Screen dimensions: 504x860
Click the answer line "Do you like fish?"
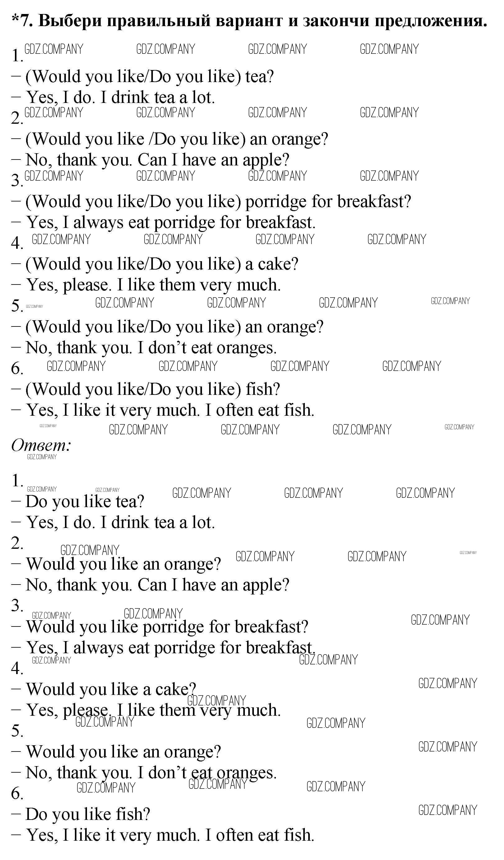point(88,814)
